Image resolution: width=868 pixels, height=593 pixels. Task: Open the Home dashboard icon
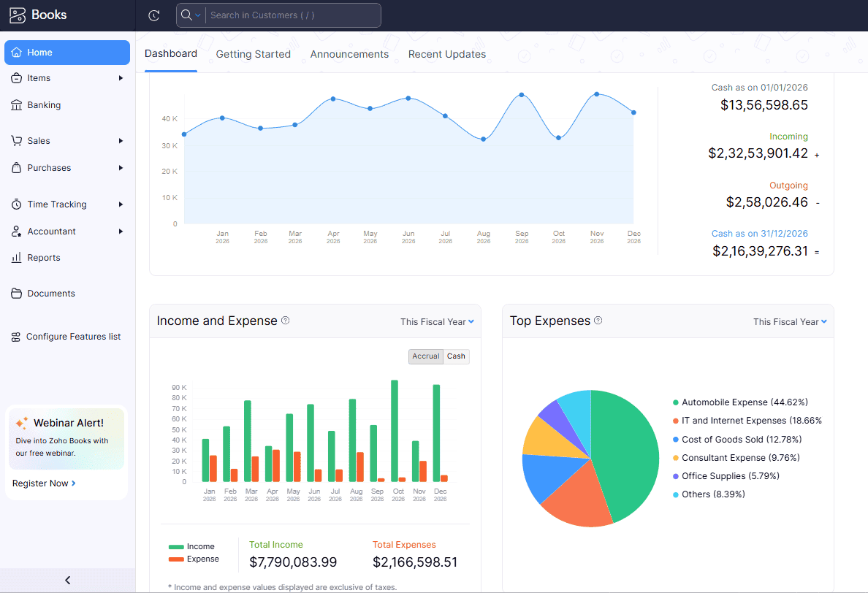point(18,52)
